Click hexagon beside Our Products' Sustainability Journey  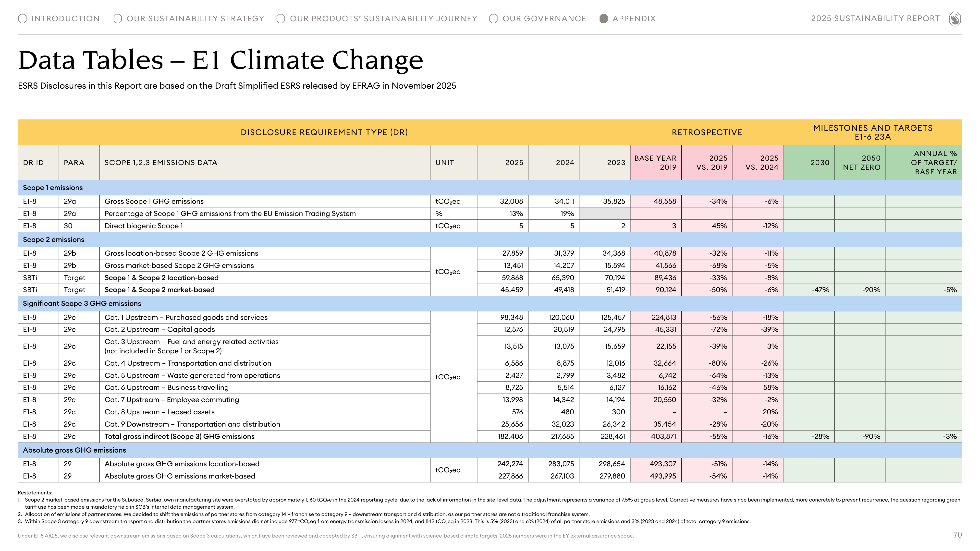281,19
